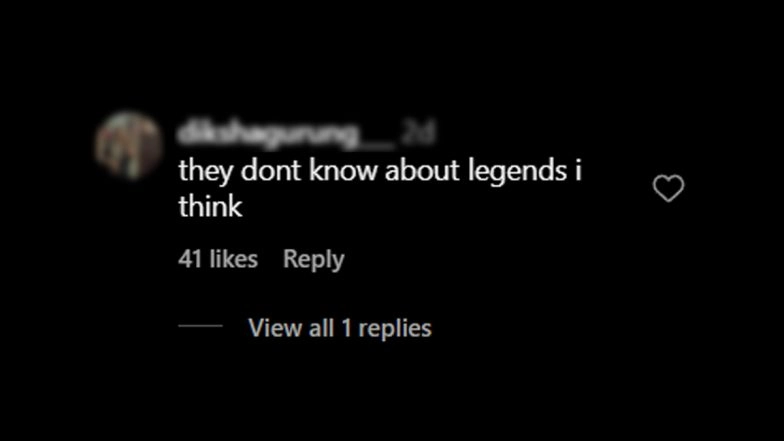The width and height of the screenshot is (784, 441).
Task: Show who liked via 41 likes
Action: point(218,259)
